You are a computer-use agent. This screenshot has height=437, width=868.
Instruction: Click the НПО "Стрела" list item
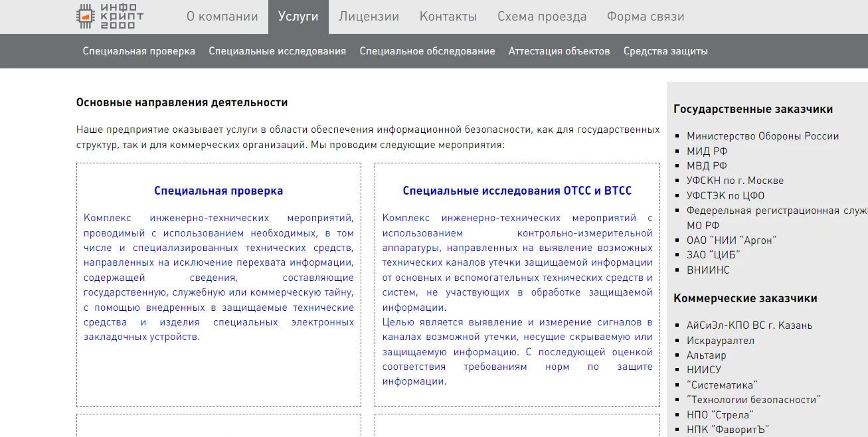(721, 415)
